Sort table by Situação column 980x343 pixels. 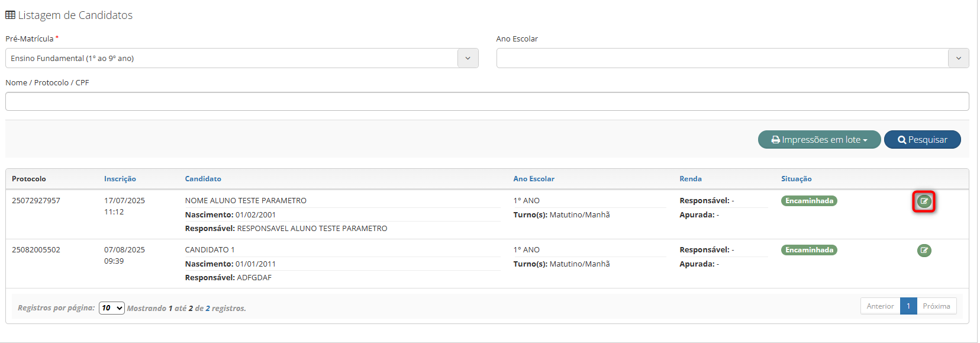(796, 179)
